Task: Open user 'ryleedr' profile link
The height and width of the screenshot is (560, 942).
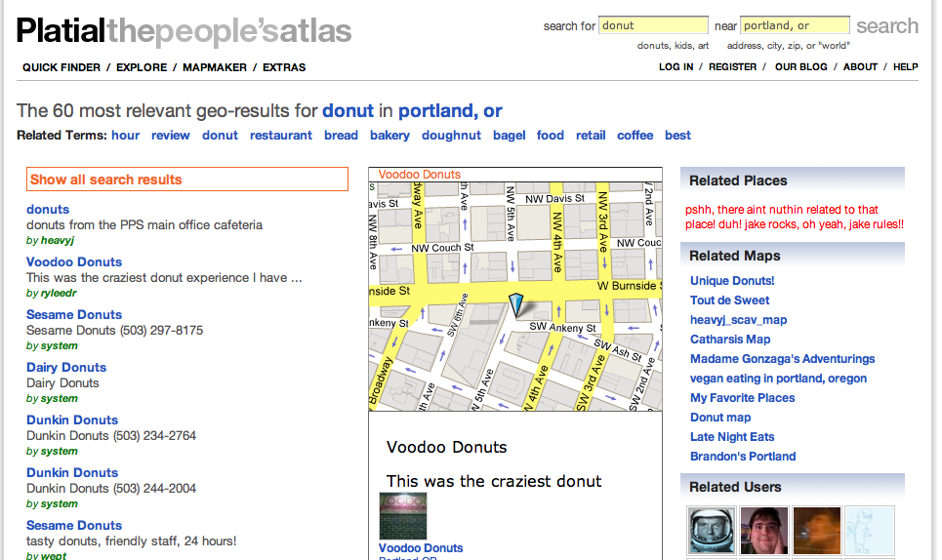Action: tap(59, 294)
